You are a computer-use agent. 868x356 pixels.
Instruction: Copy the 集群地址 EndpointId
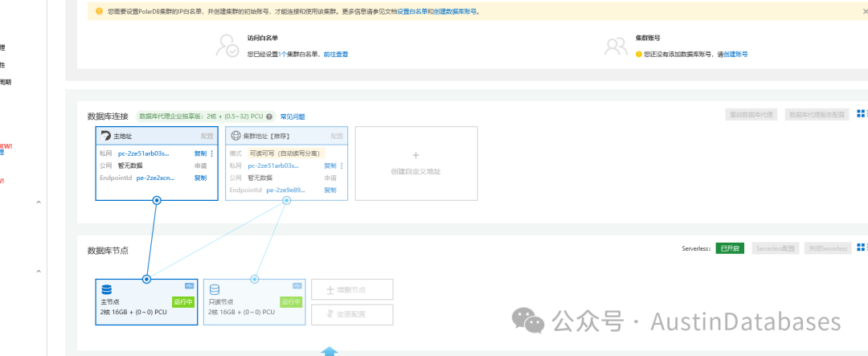[x=330, y=190]
